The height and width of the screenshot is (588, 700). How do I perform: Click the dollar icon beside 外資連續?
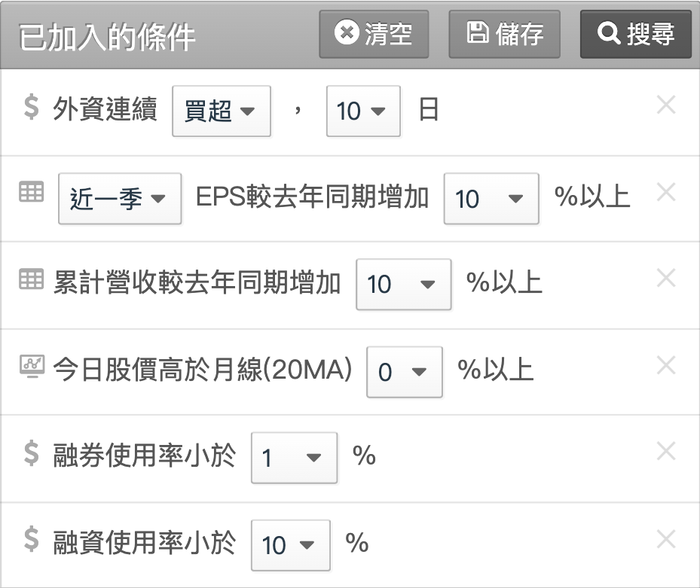pyautogui.click(x=31, y=108)
